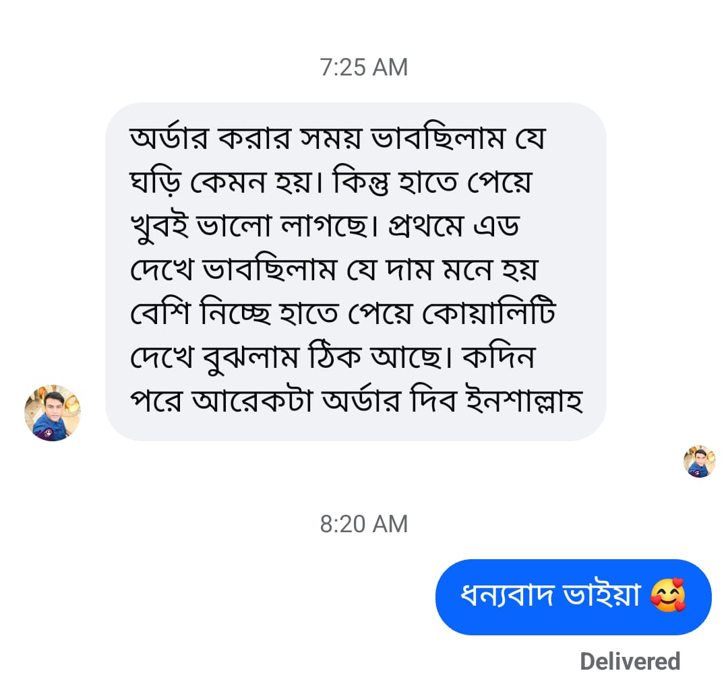Image resolution: width=728 pixels, height=700 pixels.
Task: Click the word "ভাইয়া" in the blue reply
Action: pyautogui.click(x=605, y=596)
